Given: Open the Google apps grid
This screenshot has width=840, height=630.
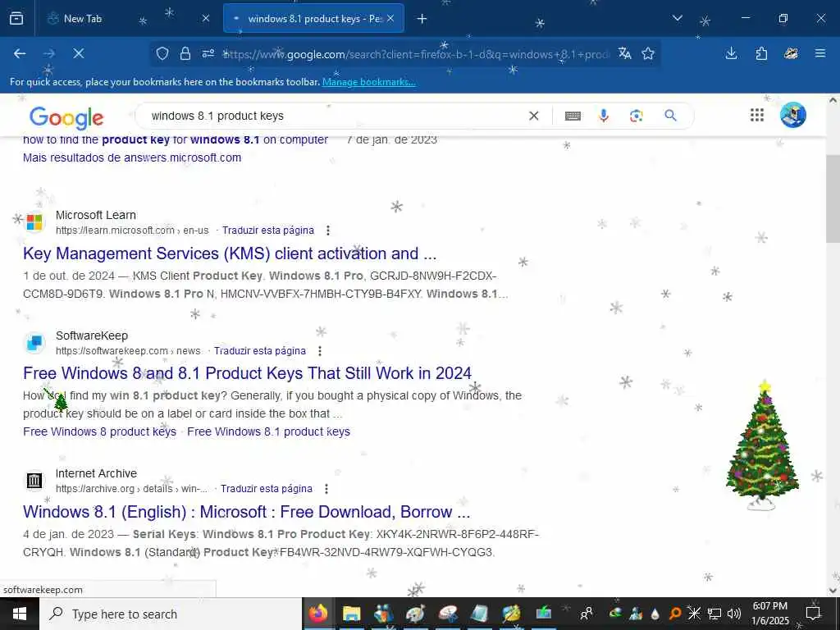Looking at the screenshot, I should (757, 115).
